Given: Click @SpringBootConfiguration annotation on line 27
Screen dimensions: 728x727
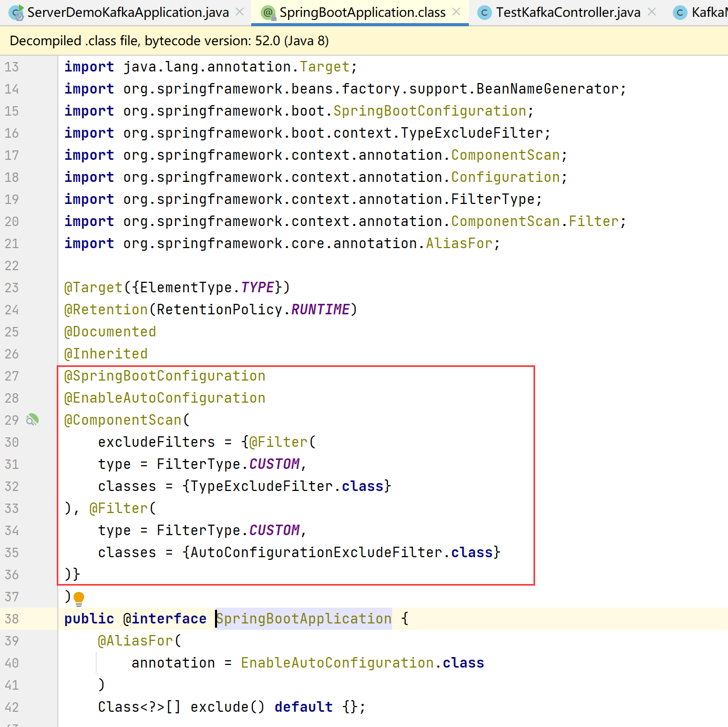Looking at the screenshot, I should [165, 376].
